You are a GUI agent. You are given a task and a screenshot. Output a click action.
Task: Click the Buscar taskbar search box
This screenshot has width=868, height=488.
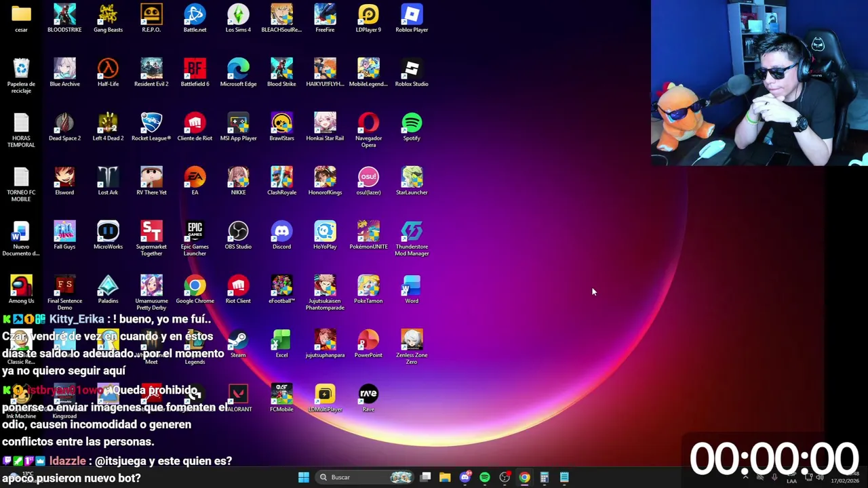coord(366,477)
